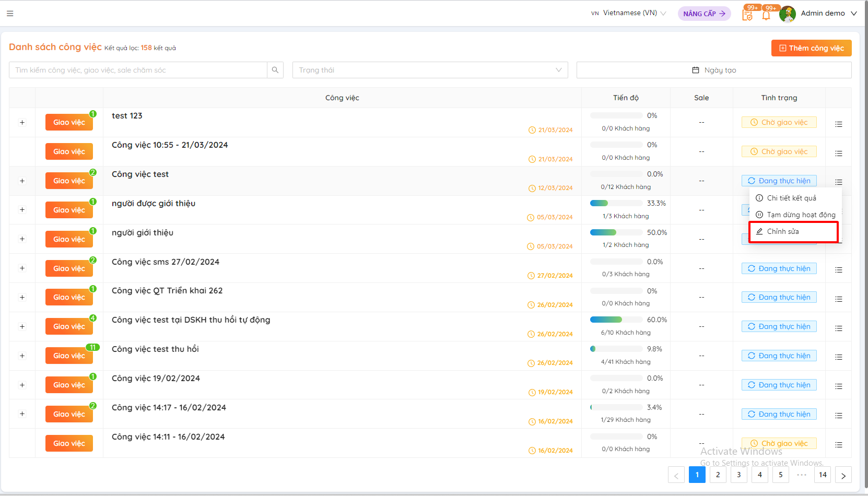Open the task checklist notification icon
The height and width of the screenshot is (496, 868).
coord(747,15)
